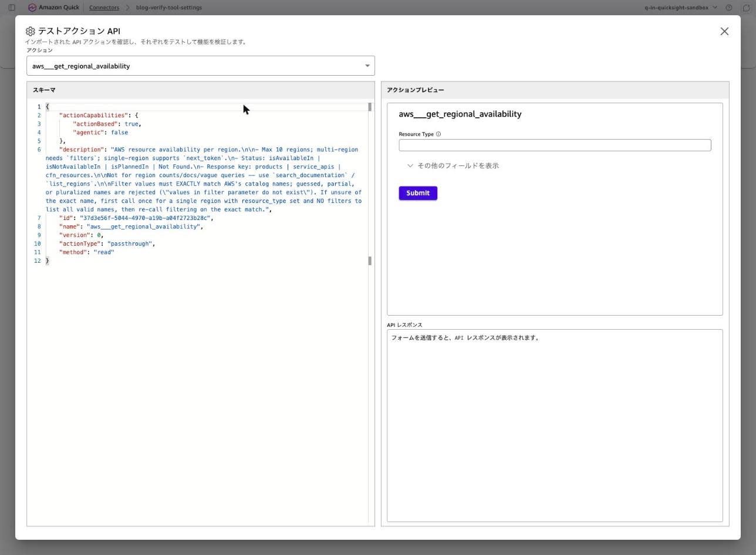Click the "actionBased": true line
Screen dimensions: 756x555
(107, 124)
